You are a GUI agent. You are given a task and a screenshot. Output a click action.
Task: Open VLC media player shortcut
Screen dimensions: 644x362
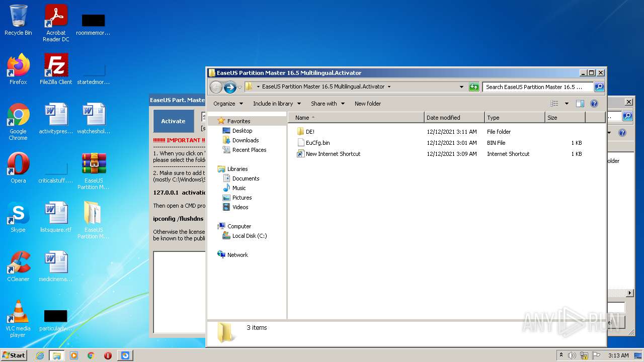18,319
